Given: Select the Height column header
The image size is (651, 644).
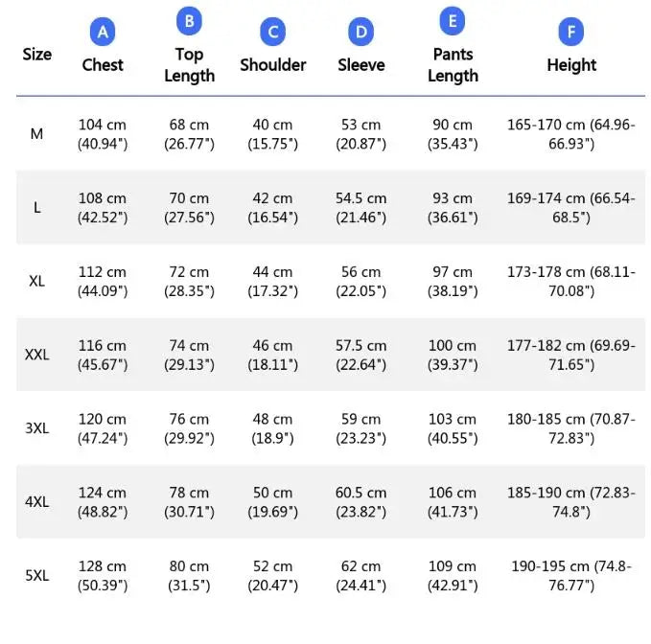Looking at the screenshot, I should tap(571, 65).
